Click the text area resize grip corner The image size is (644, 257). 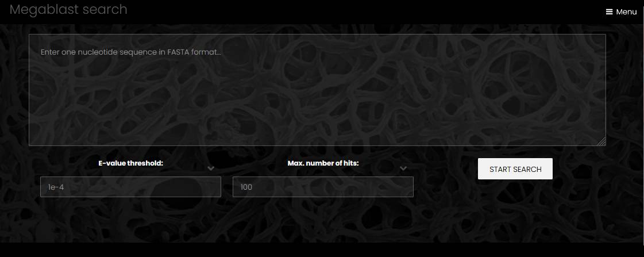click(x=601, y=141)
